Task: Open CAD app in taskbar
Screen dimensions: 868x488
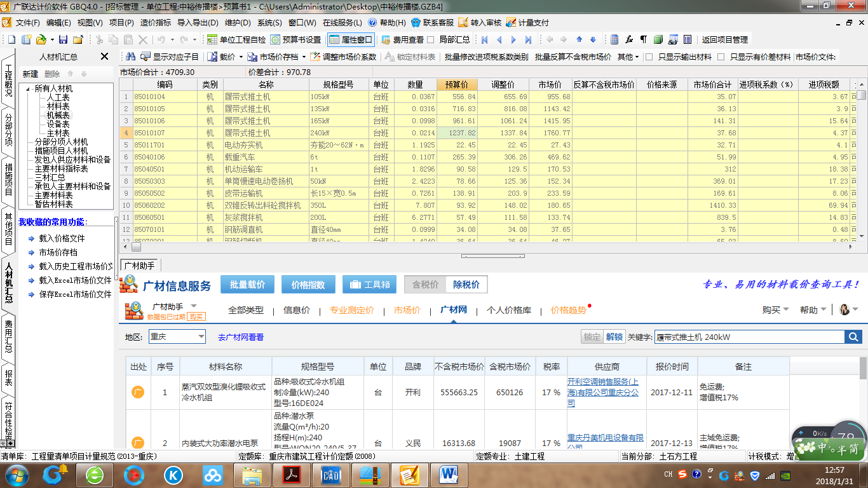Action: [331, 474]
